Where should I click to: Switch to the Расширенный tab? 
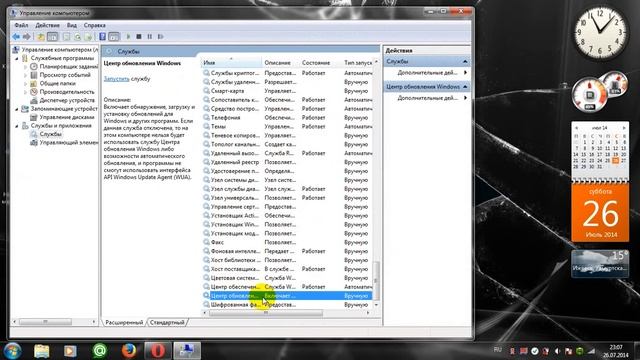point(124,322)
